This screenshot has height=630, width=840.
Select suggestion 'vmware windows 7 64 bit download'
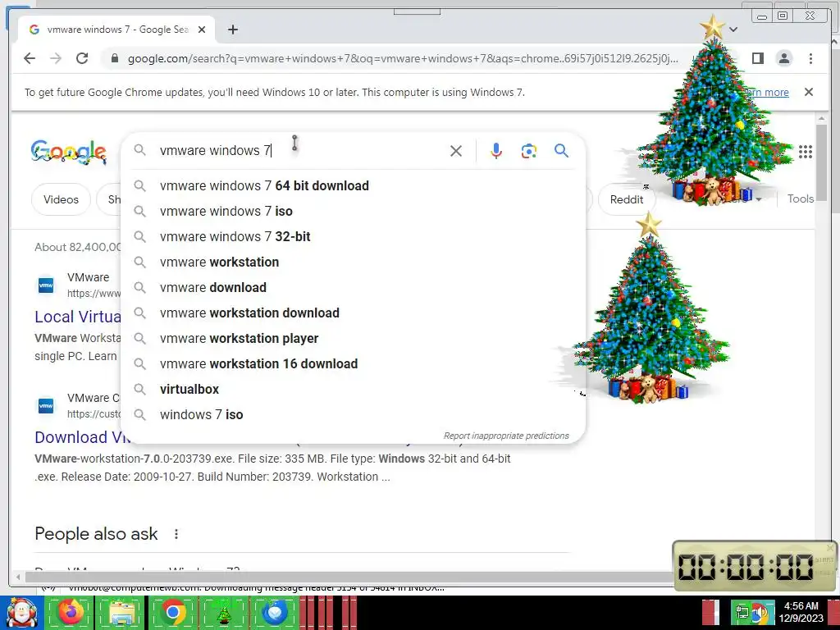pos(353,186)
